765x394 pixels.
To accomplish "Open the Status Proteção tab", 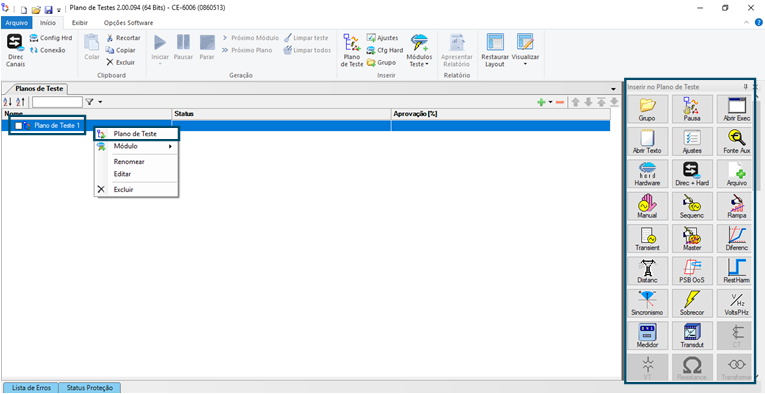I will click(x=90, y=388).
